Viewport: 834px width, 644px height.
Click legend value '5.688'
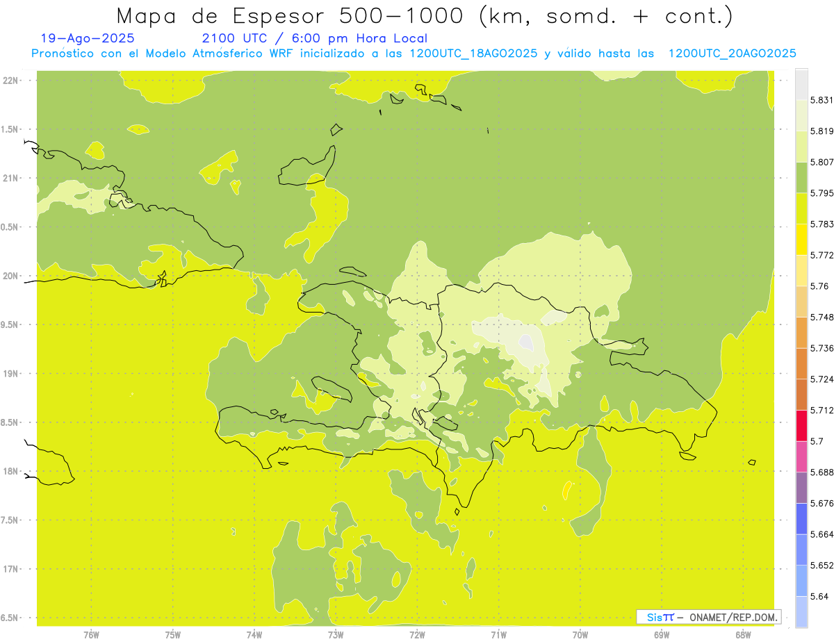point(821,472)
